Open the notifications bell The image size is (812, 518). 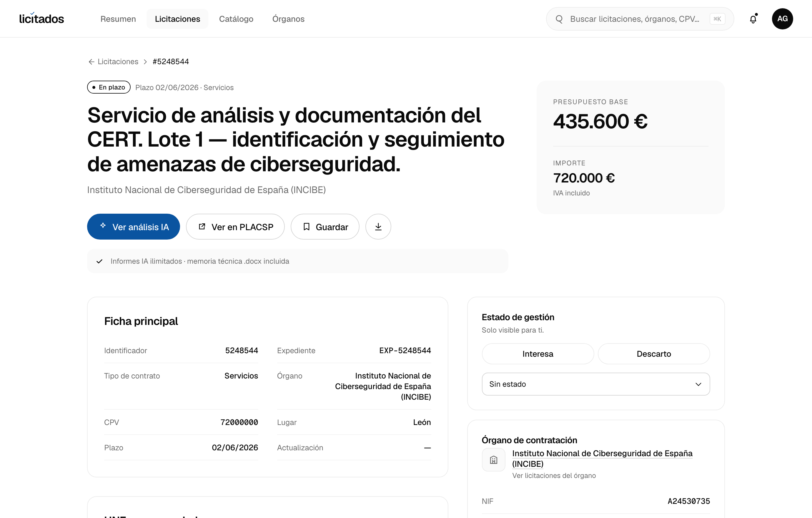753,19
